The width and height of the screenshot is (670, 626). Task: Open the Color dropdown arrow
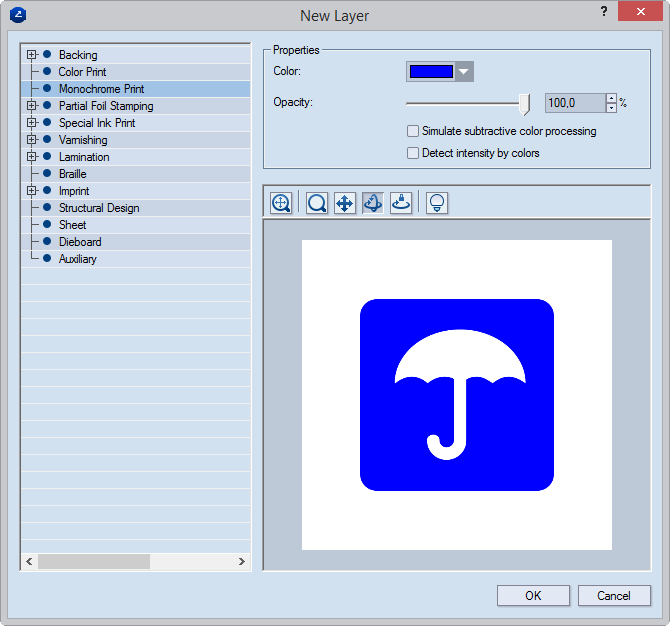tap(463, 71)
